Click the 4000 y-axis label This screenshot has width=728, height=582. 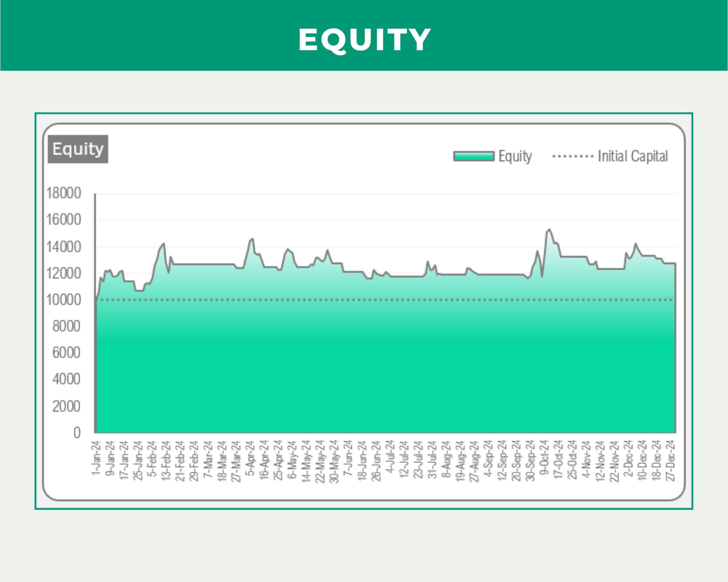click(x=67, y=379)
